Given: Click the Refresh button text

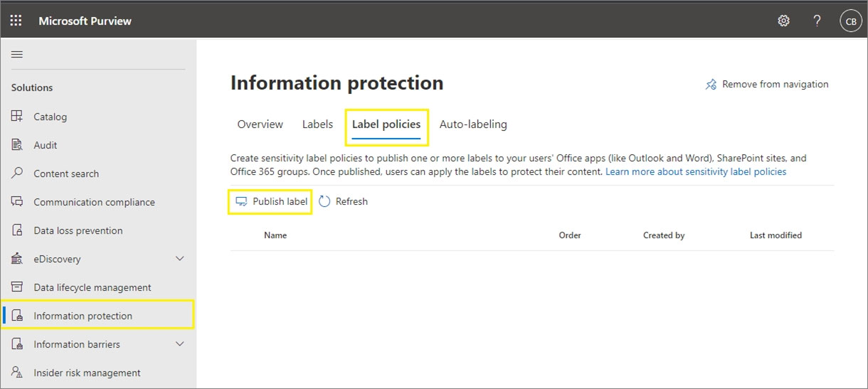Looking at the screenshot, I should 351,201.
